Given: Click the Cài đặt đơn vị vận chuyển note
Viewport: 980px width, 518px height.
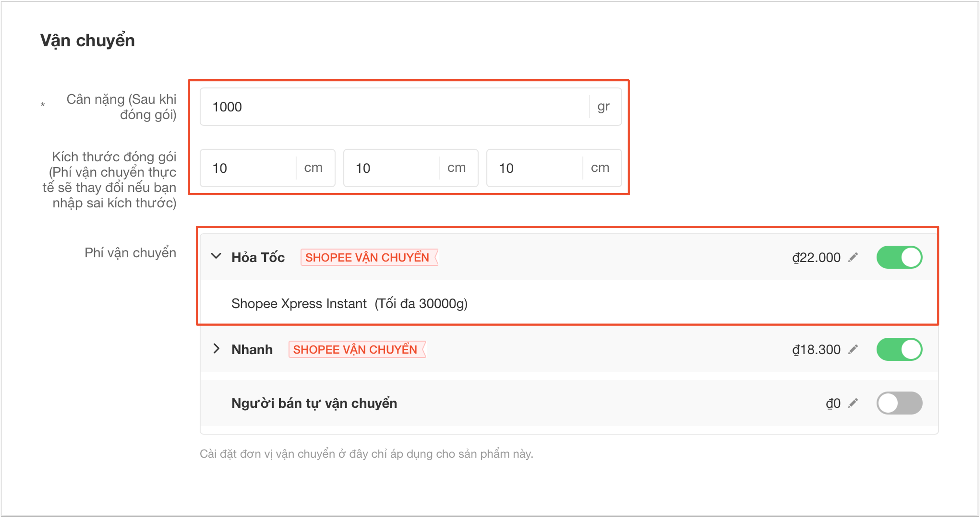Looking at the screenshot, I should (366, 454).
